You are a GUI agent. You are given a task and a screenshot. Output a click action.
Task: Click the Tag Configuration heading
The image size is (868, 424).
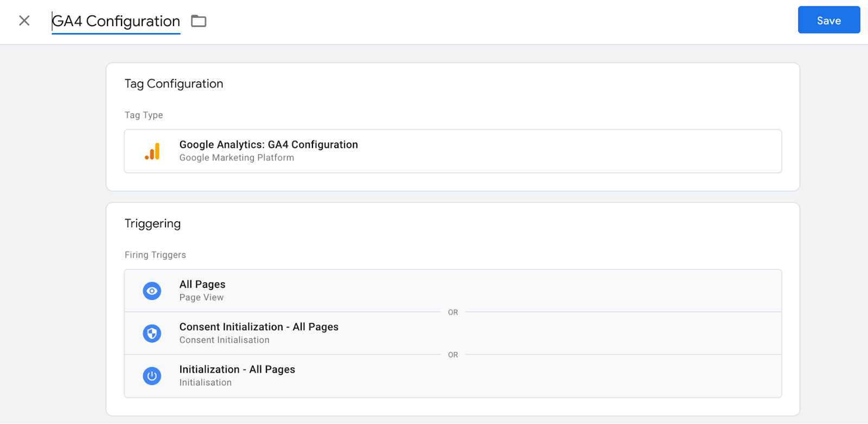click(x=174, y=83)
